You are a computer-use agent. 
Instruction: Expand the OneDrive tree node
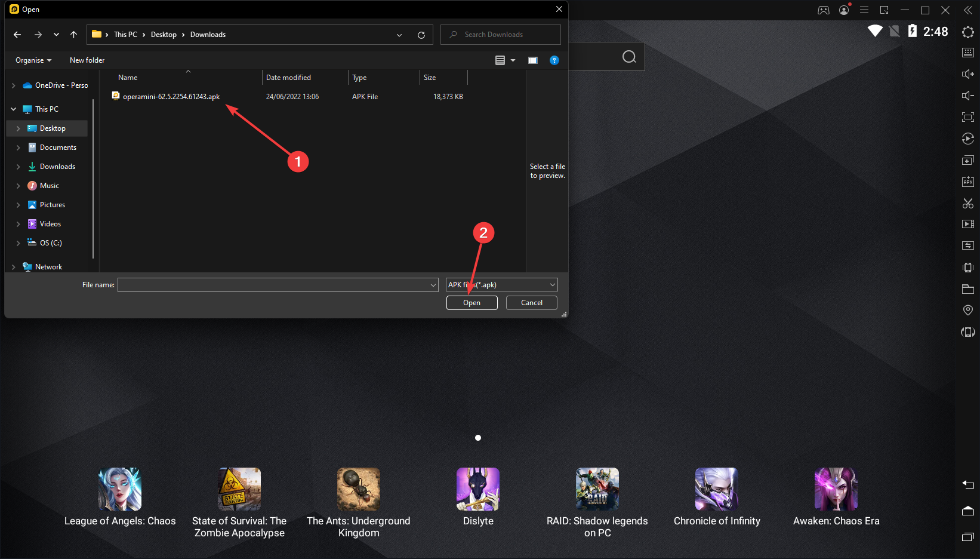[x=13, y=85]
